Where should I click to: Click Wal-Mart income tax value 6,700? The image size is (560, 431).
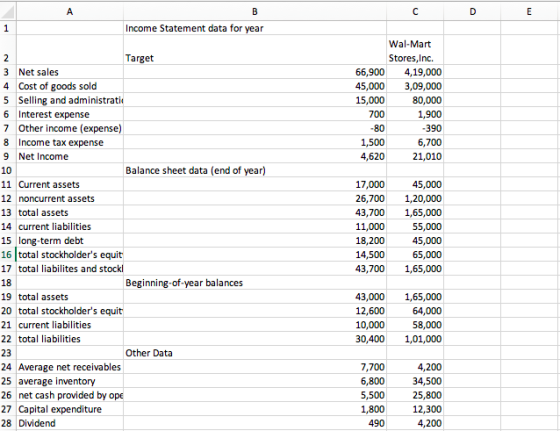415,142
